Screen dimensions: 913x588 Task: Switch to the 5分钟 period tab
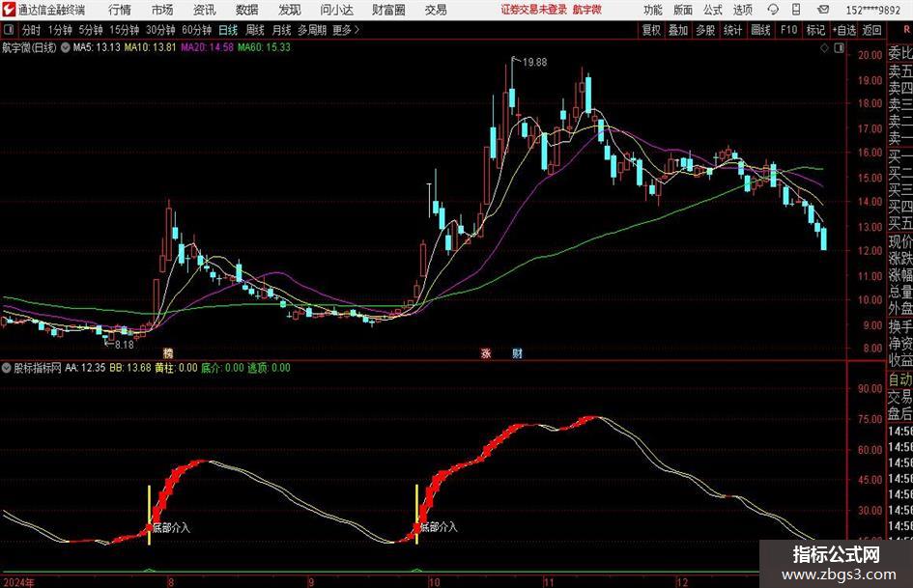90,30
